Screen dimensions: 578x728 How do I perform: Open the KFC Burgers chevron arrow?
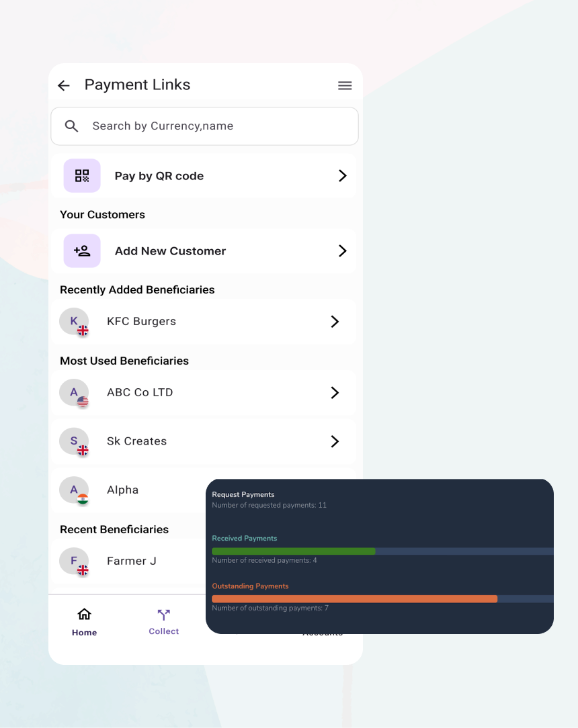[335, 321]
